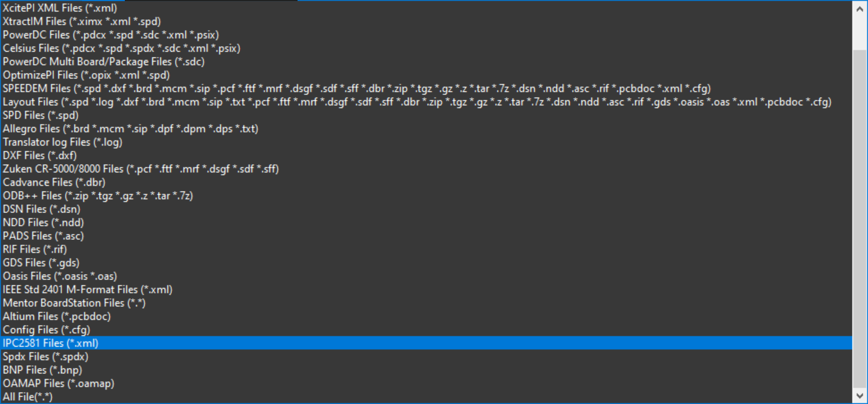
Task: Choose PADS Files (*.asc)
Action: tap(43, 236)
